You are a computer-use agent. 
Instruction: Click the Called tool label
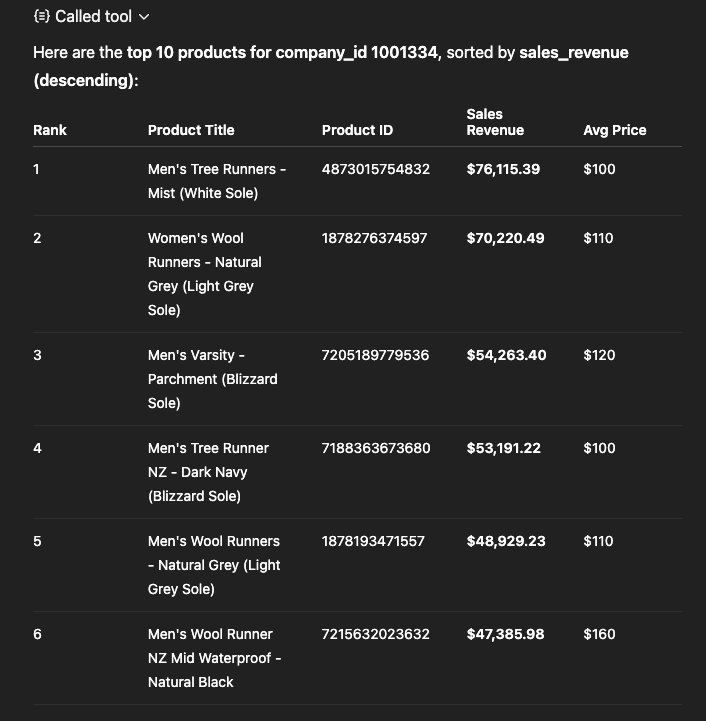pos(94,17)
